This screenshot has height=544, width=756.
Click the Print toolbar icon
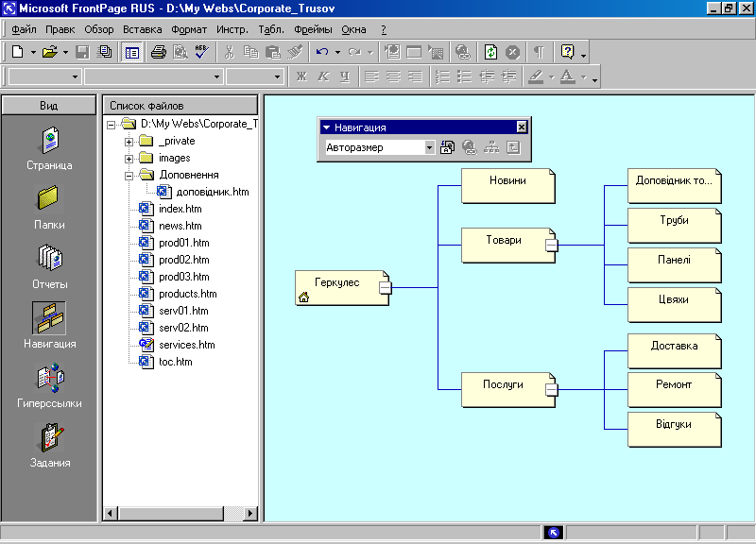pyautogui.click(x=158, y=52)
